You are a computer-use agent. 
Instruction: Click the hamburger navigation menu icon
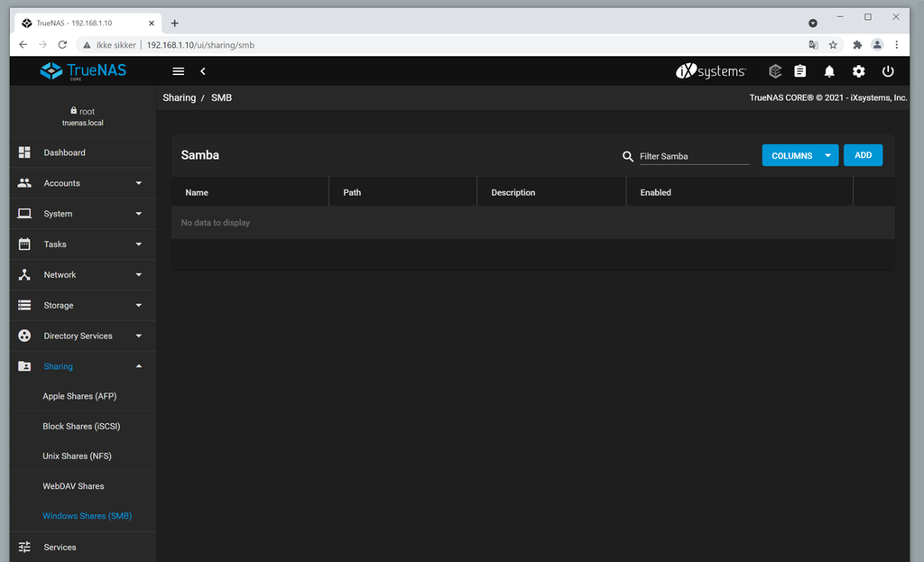pos(178,70)
